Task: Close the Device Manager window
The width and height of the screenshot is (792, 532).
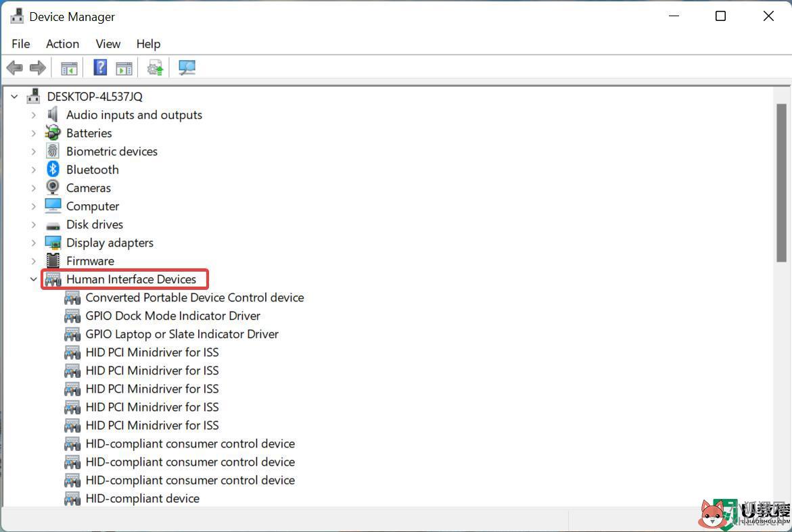Action: click(x=768, y=16)
